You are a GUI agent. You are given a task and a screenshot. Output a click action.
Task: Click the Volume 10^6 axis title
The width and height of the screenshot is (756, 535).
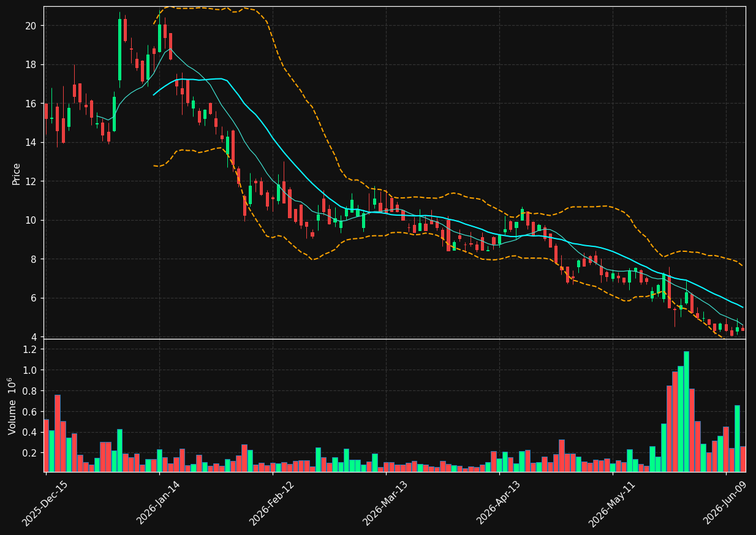coord(13,406)
